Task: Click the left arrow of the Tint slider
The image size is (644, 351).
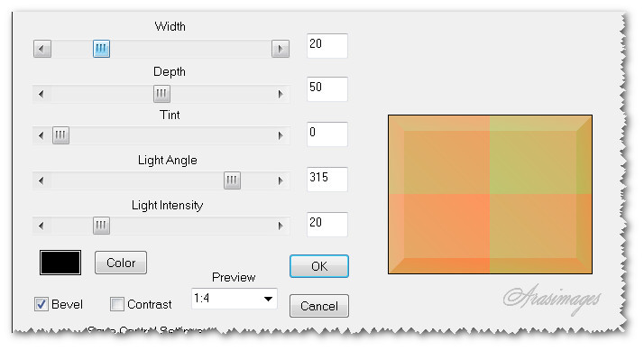Action: [41, 135]
